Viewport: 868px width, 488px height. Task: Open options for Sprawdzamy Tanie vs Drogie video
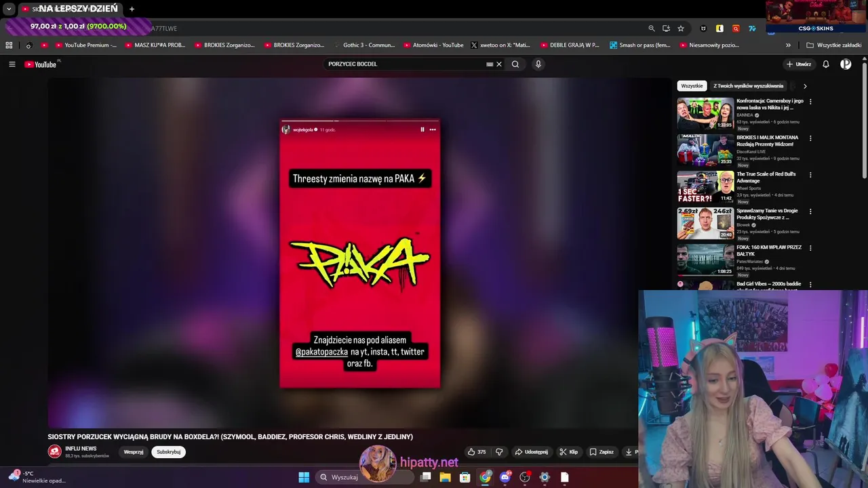(810, 211)
